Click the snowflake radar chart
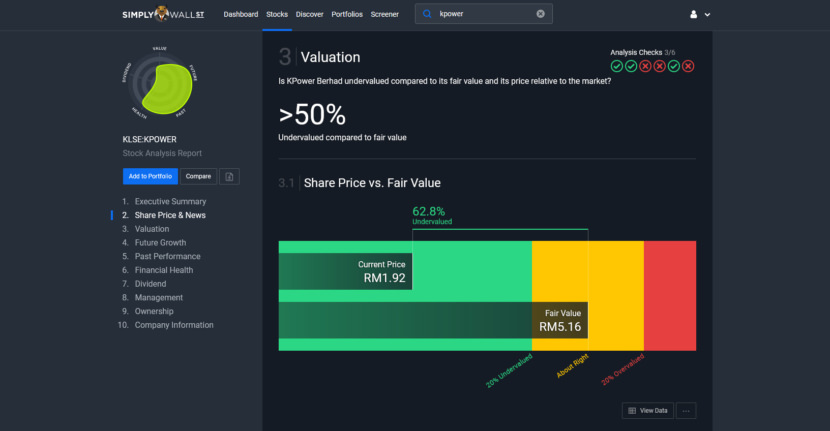 pyautogui.click(x=160, y=83)
